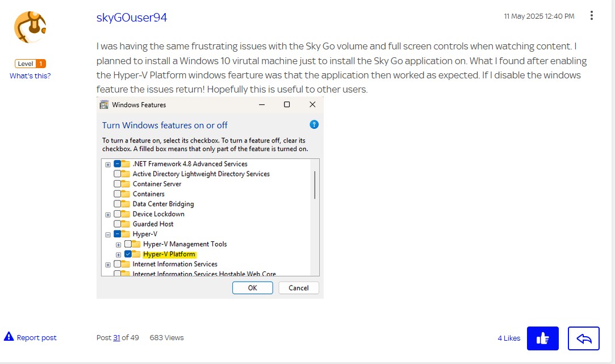Screen dimensions: 615x364
Task: Click the Hyper-V Platform folder icon
Action: tap(136, 254)
